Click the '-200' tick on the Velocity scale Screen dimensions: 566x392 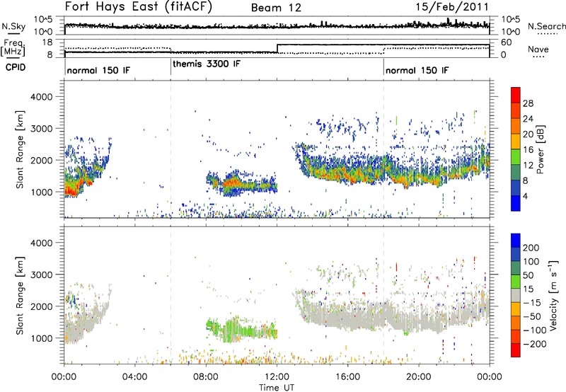point(535,344)
